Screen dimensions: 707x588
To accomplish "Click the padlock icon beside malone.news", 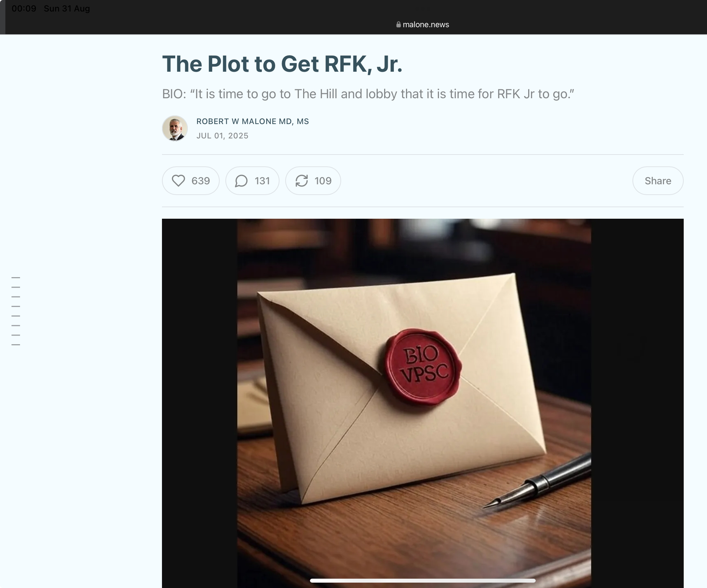I will [398, 24].
